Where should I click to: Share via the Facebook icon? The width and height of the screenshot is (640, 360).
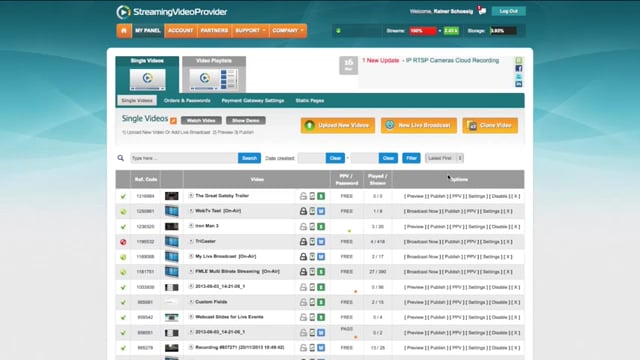519,68
